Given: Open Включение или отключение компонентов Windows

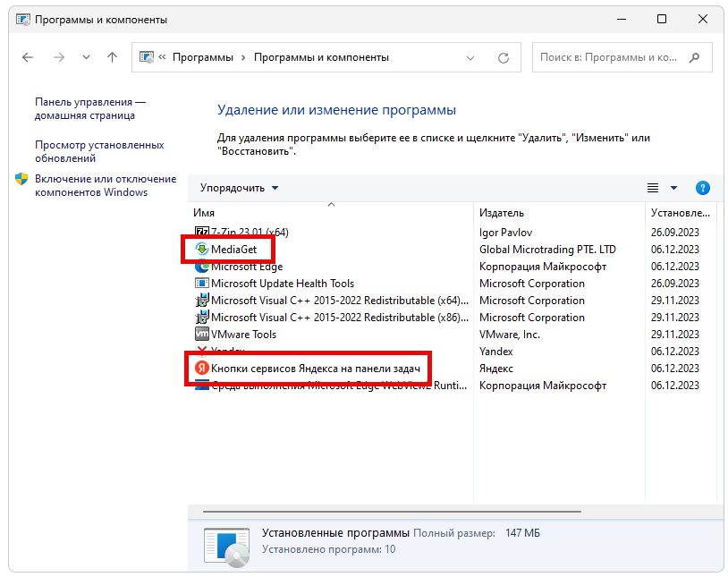Looking at the screenshot, I should 106,185.
